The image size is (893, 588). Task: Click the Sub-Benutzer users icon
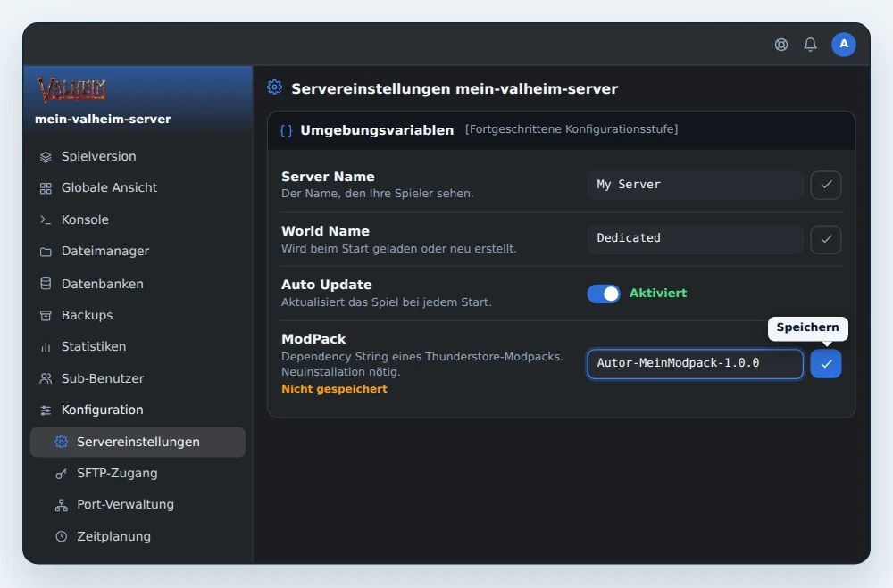coord(46,378)
